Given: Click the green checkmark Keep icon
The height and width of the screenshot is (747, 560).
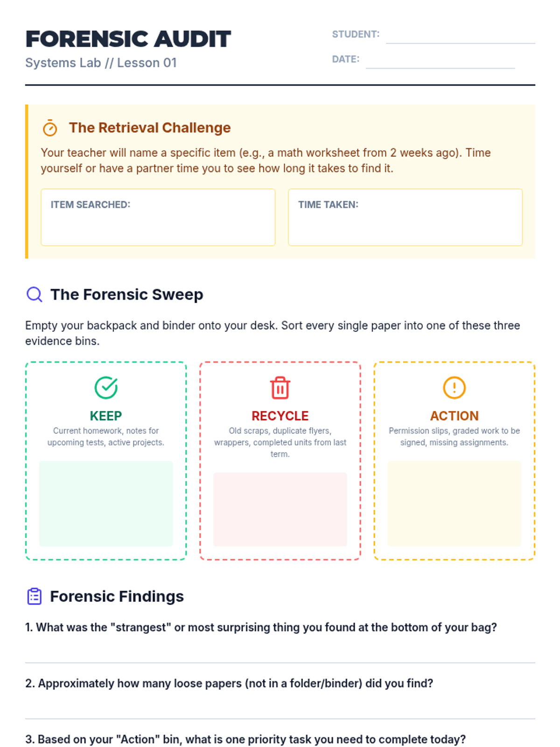Looking at the screenshot, I should pyautogui.click(x=106, y=388).
